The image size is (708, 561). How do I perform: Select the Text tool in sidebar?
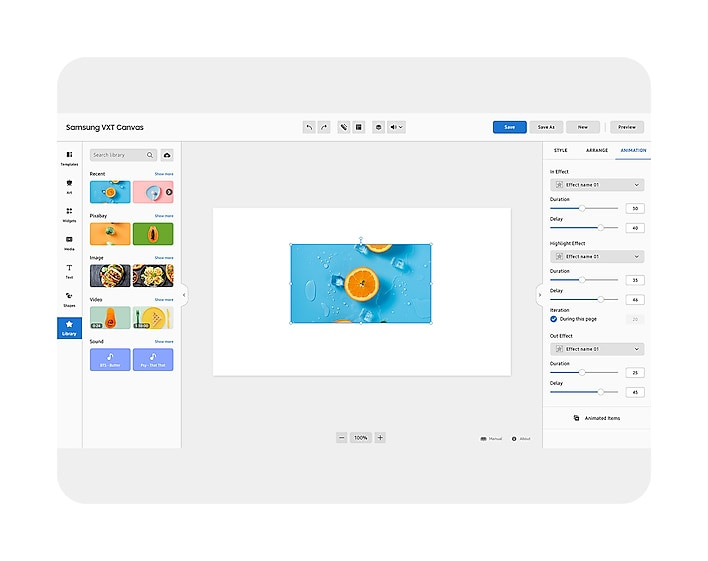point(69,269)
